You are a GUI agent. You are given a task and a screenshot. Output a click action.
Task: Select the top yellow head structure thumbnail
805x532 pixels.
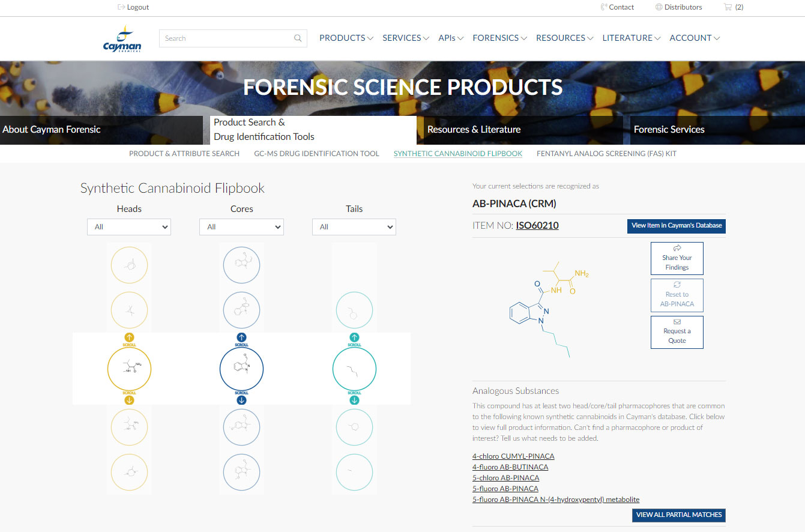click(x=129, y=265)
